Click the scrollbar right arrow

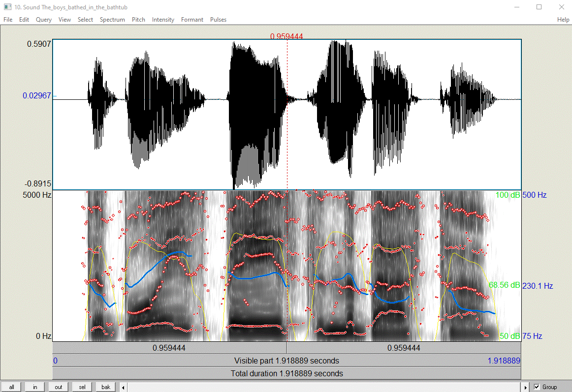[525, 387]
